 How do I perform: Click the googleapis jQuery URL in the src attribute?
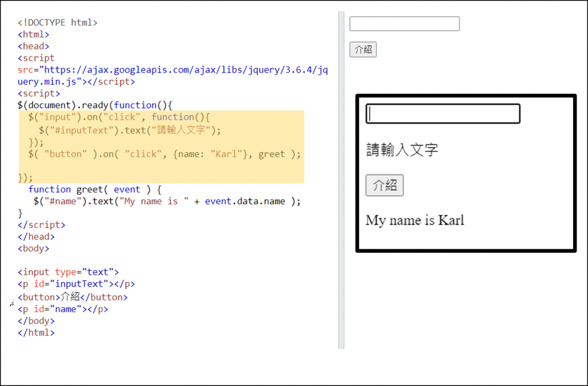tap(186, 70)
